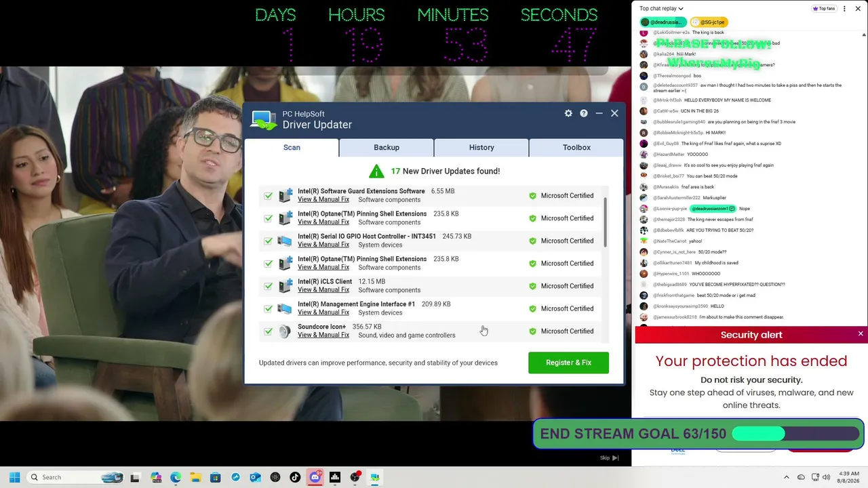Click chat message 'My childhood is saved'
Screen dimensions: 868x488
tap(717, 263)
